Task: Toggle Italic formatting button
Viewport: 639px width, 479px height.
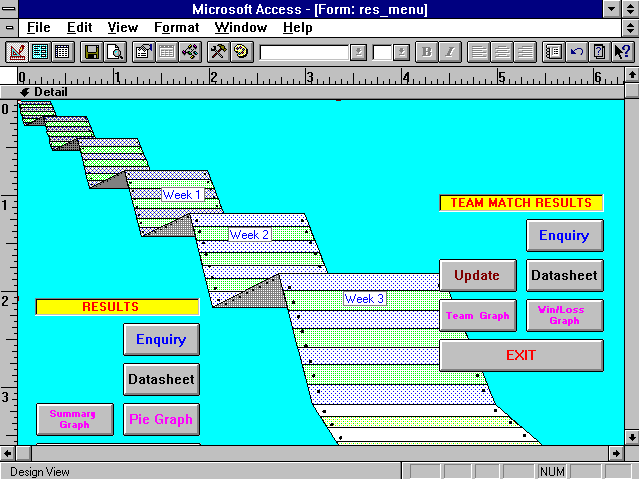Action: (x=449, y=51)
